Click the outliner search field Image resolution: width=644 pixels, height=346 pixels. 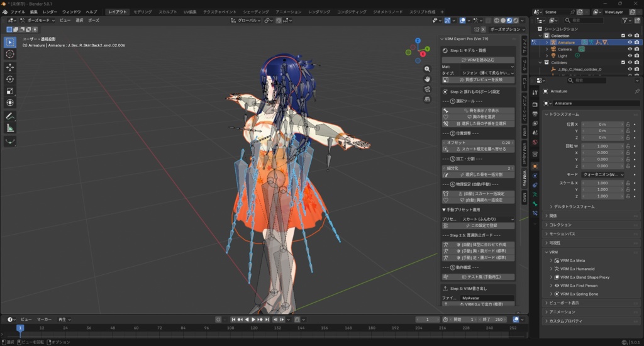coord(583,20)
